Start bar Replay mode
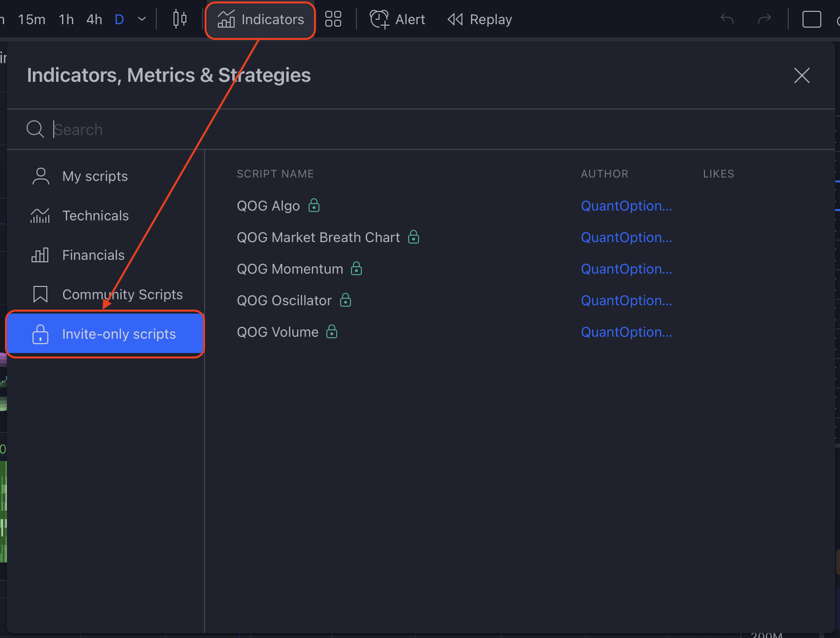The width and height of the screenshot is (840, 638). coord(480,20)
